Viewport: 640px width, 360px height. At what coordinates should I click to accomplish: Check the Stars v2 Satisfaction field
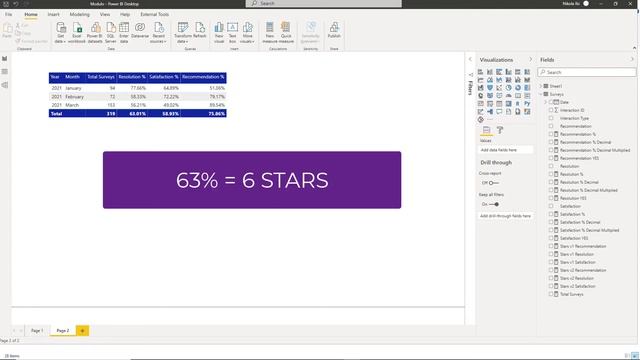click(551, 286)
